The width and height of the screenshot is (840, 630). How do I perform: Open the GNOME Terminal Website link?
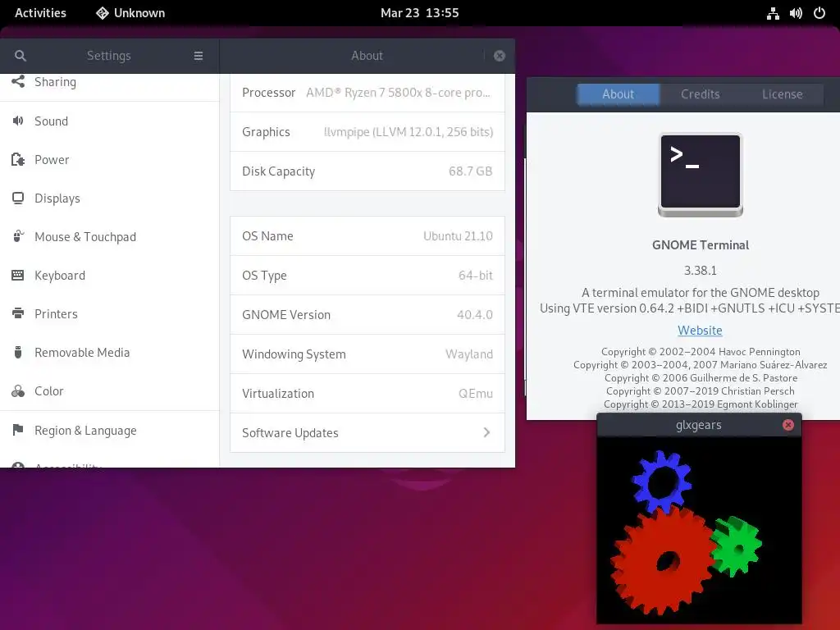[700, 330]
